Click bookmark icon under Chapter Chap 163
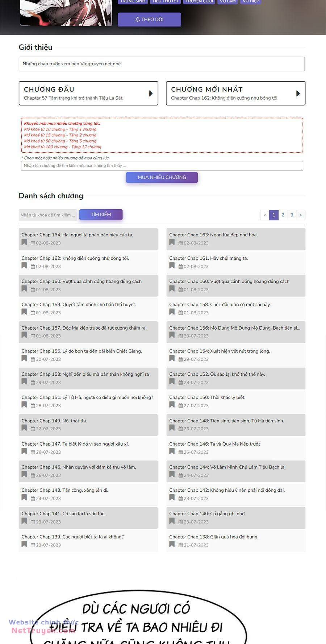The width and height of the screenshot is (326, 644). [172, 242]
